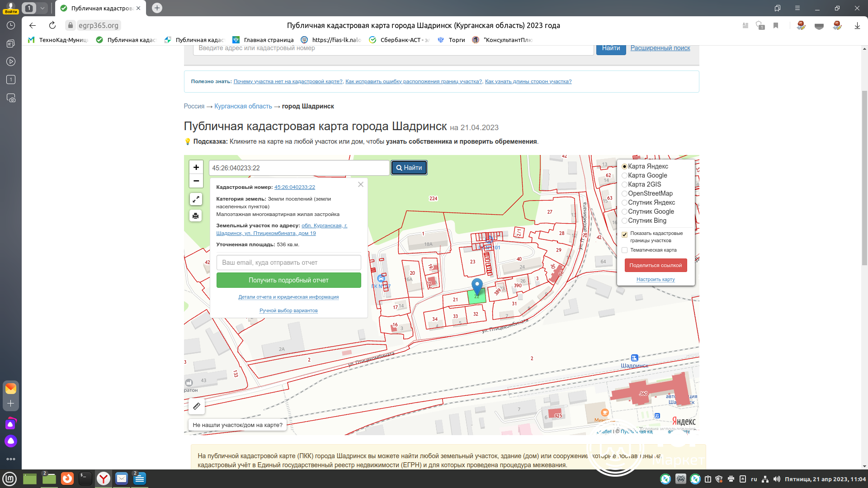
Task: Switch to the Публичная кадастровая browser tab
Action: click(101, 8)
